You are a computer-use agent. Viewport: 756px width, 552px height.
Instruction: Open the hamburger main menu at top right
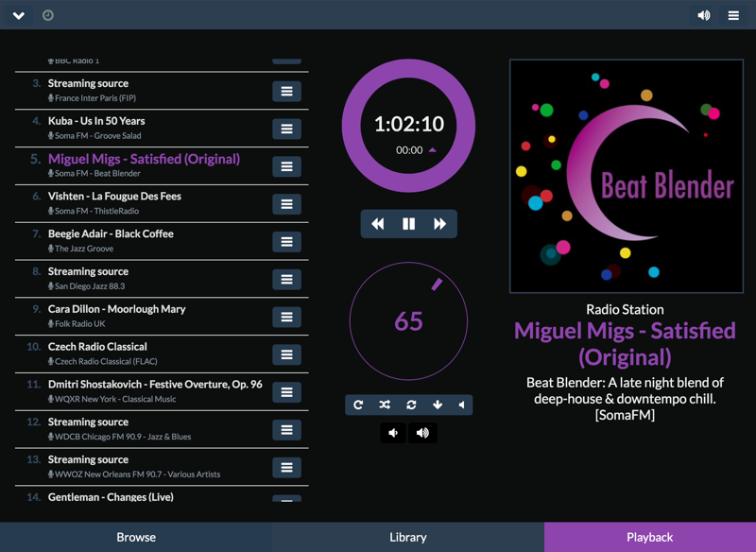click(733, 15)
